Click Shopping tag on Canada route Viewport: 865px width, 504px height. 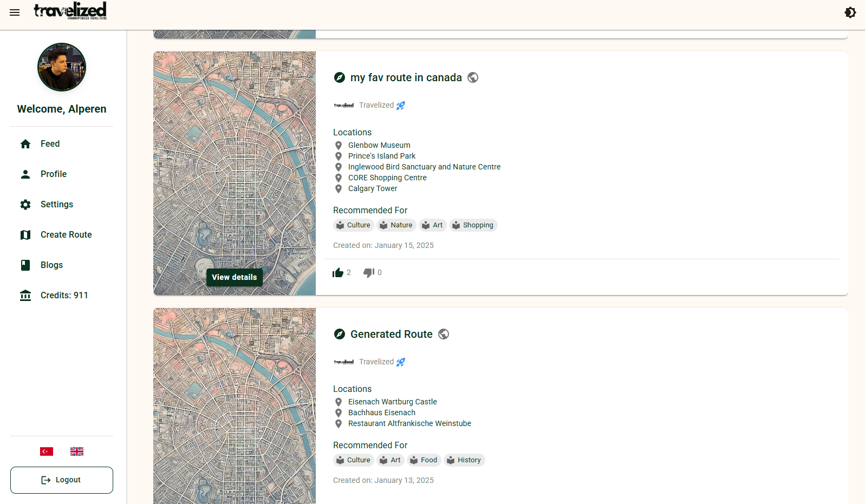473,225
